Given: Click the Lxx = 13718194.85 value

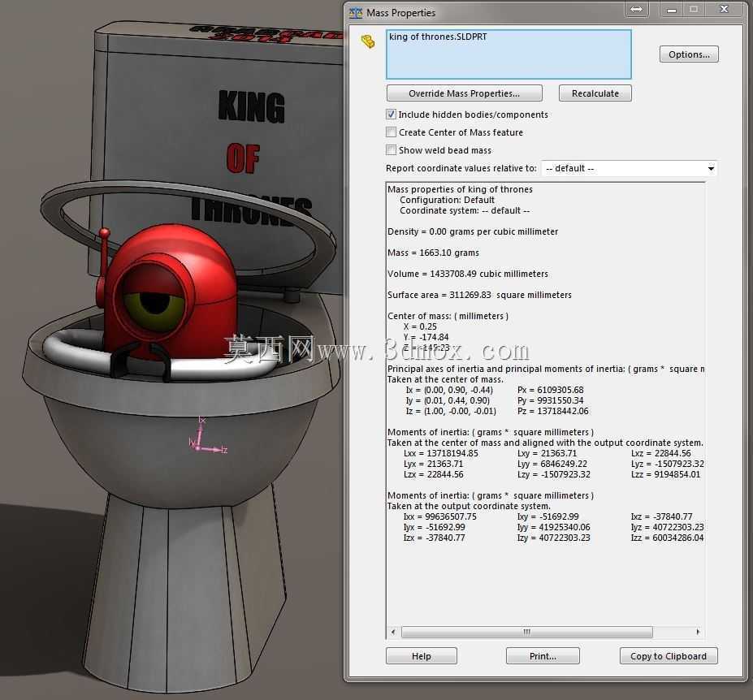Looking at the screenshot, I should [441, 453].
